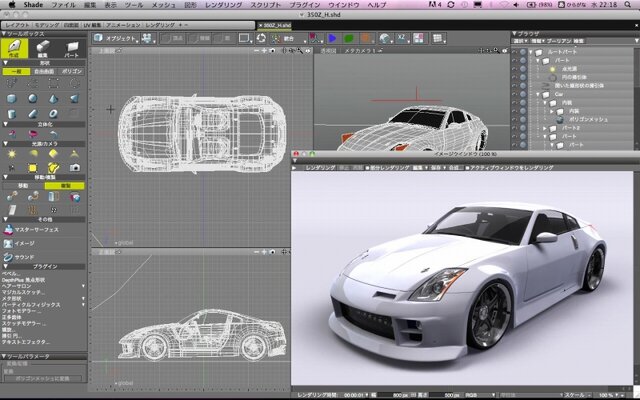This screenshot has height=400, width=640.
Task: Select the 生成 (Create) toolbox tab icon
Action: point(14,48)
